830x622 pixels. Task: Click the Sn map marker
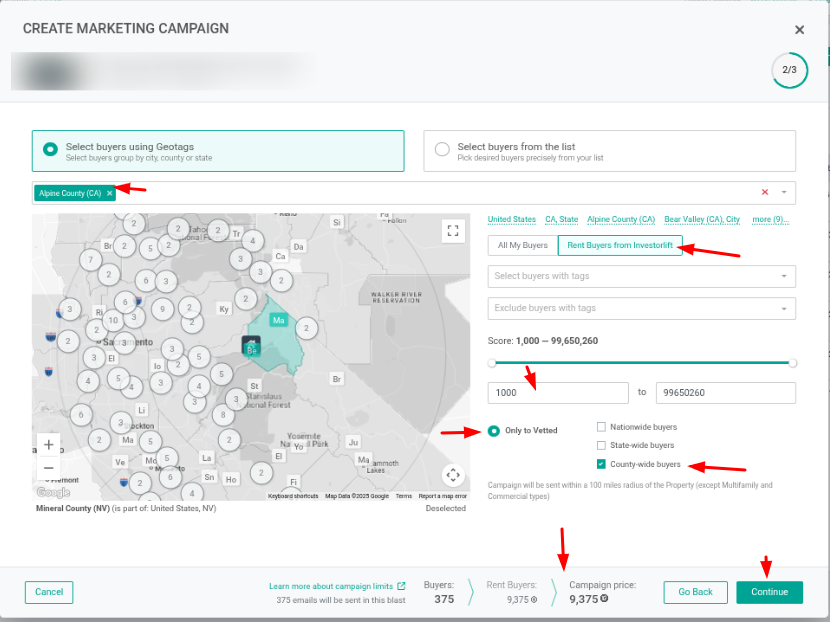tap(210, 477)
